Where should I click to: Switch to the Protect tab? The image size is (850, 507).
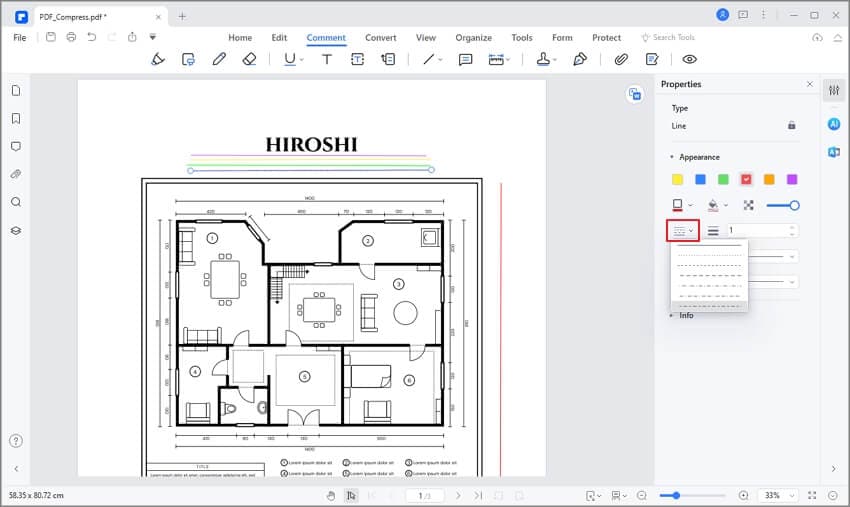[606, 37]
